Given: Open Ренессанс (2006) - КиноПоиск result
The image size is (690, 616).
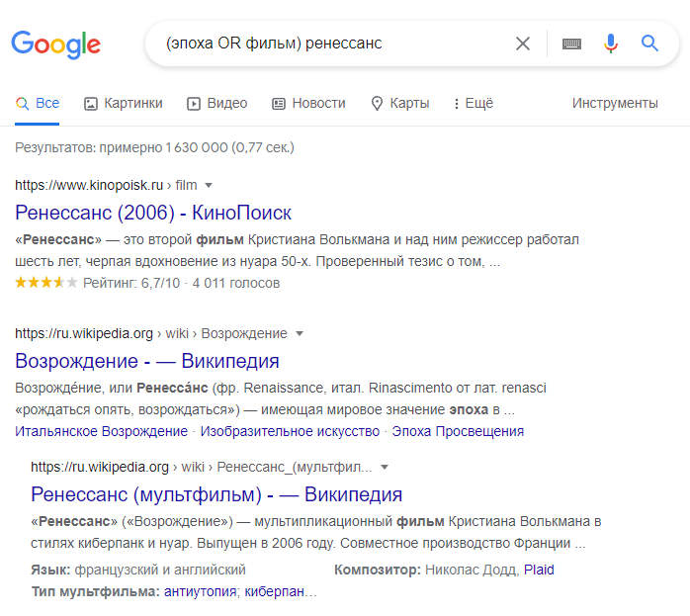Looking at the screenshot, I should point(153,213).
